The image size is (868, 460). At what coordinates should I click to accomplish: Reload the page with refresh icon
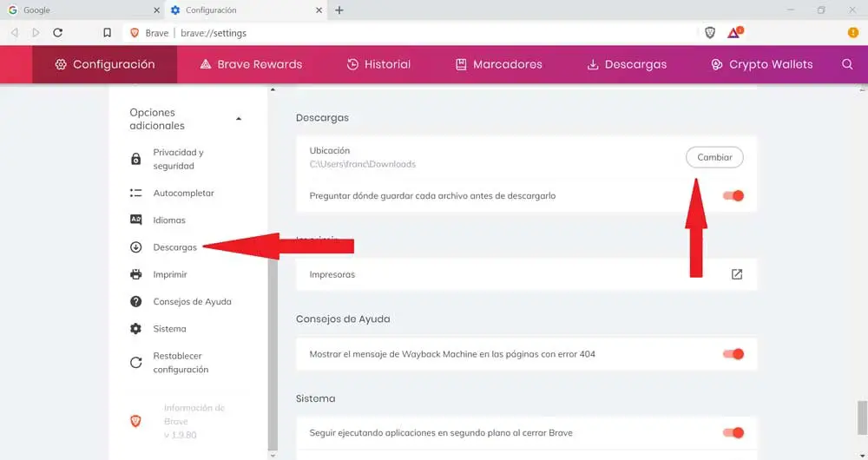coord(57,33)
